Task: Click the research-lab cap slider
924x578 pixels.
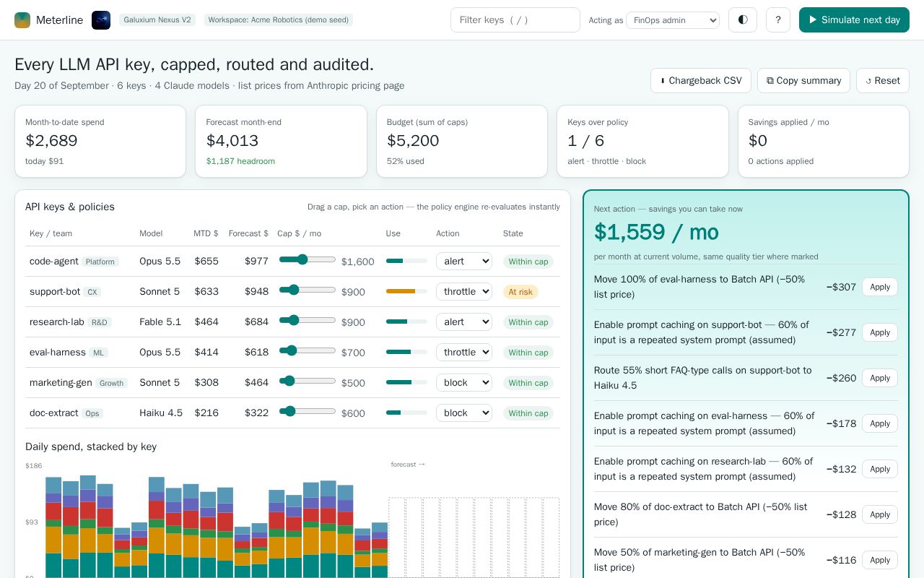Action: 308,320
